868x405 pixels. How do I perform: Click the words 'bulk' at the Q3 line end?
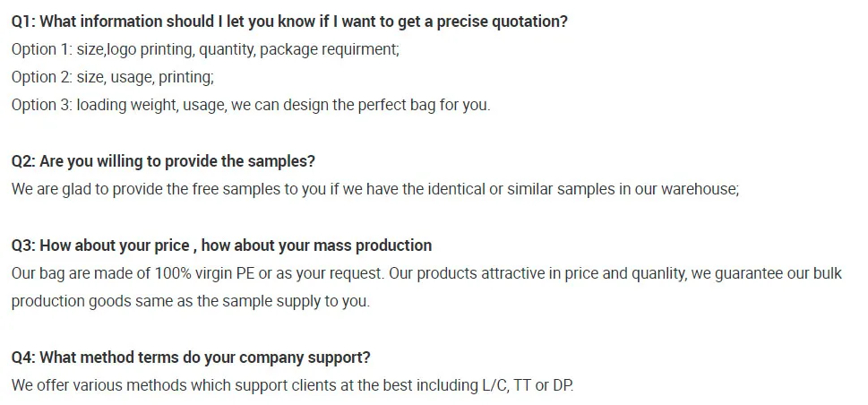coord(826,273)
